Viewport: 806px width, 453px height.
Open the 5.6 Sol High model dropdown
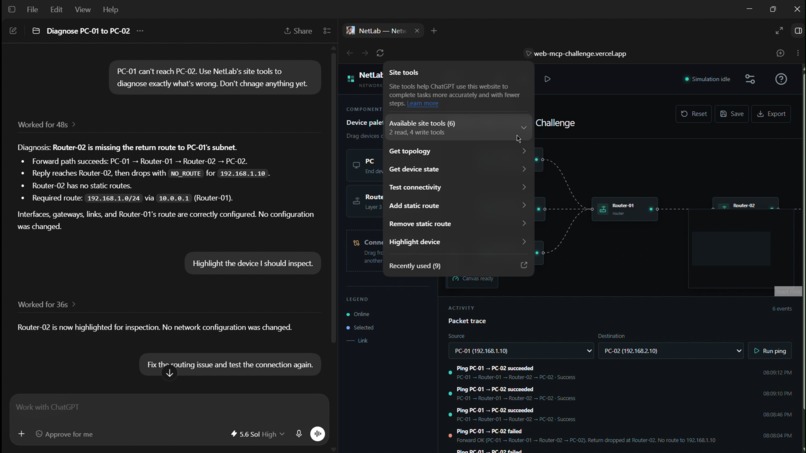(257, 434)
